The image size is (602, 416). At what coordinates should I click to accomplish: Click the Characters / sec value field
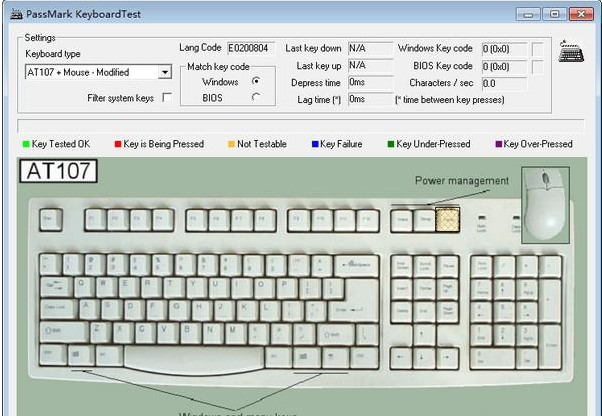[504, 84]
